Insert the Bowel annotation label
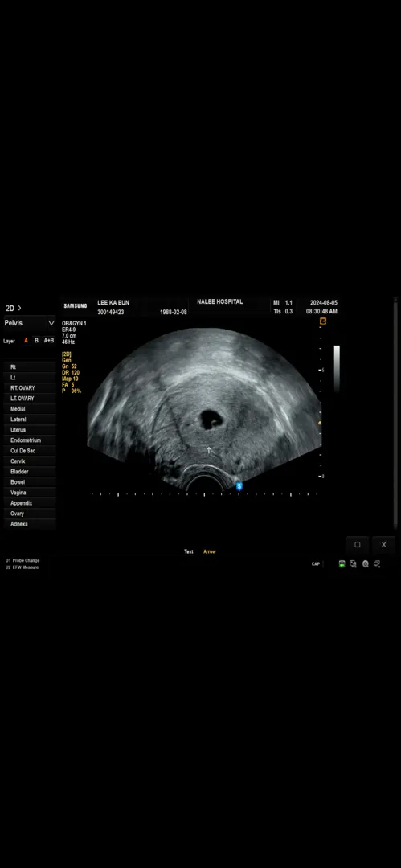The width and height of the screenshot is (401, 868). tap(30, 482)
